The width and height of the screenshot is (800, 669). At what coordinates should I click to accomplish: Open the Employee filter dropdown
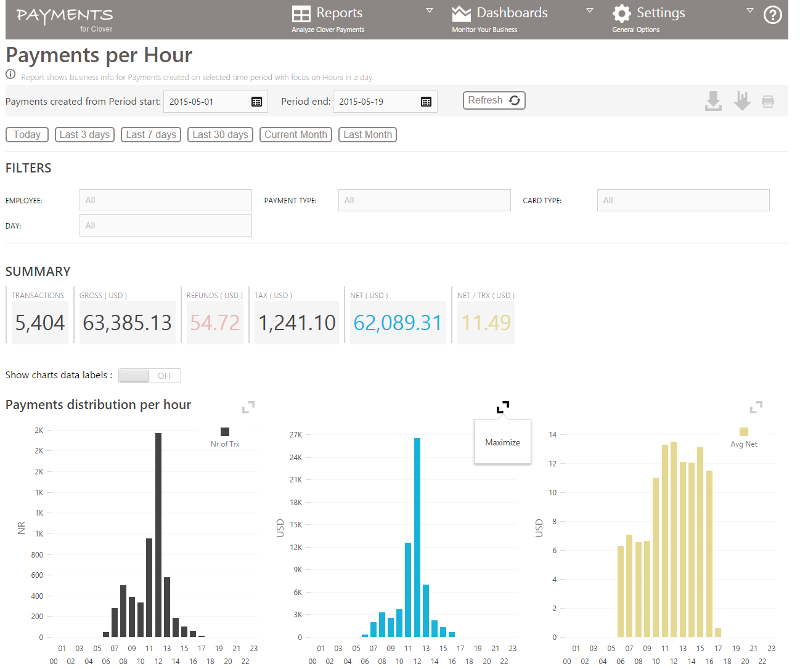[164, 200]
